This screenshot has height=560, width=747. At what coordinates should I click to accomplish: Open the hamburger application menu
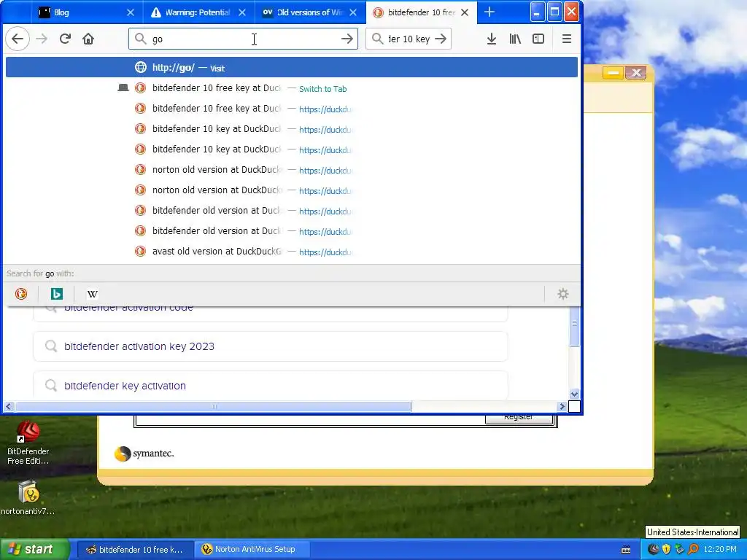pyautogui.click(x=566, y=39)
